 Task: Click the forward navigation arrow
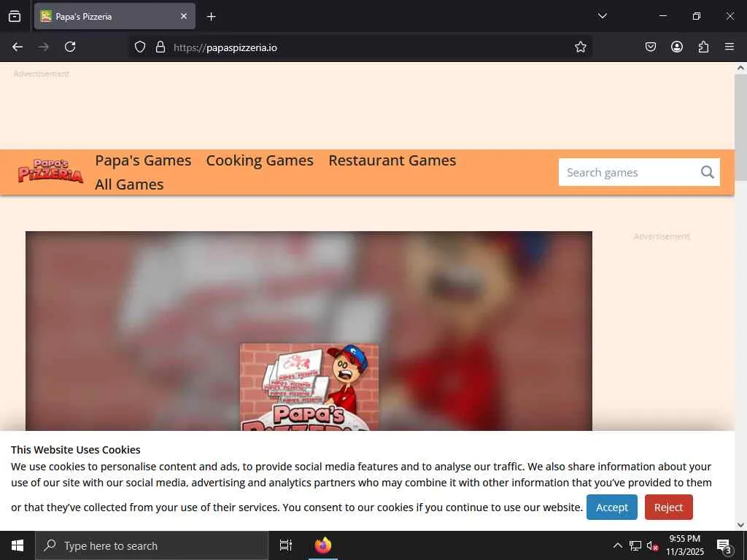click(x=43, y=47)
